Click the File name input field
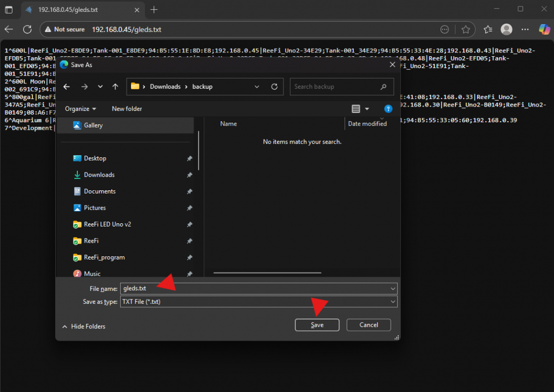Screen dimensions: 554x392 coord(254,289)
